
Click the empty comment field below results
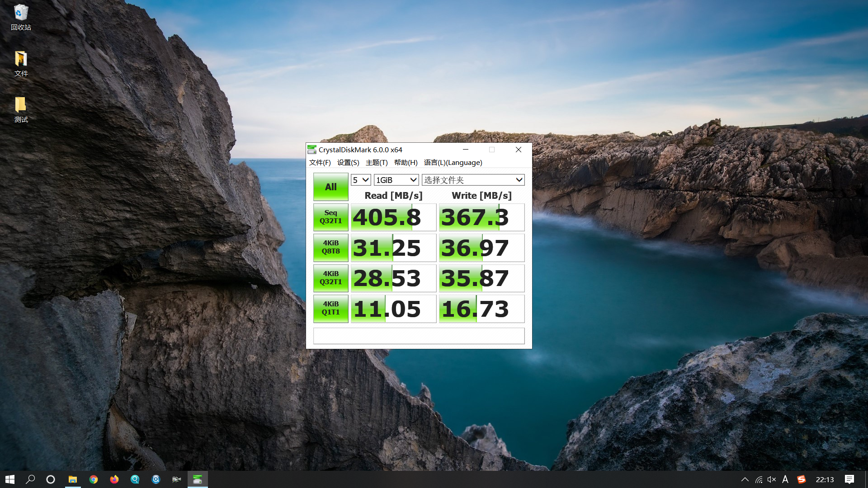tap(419, 336)
